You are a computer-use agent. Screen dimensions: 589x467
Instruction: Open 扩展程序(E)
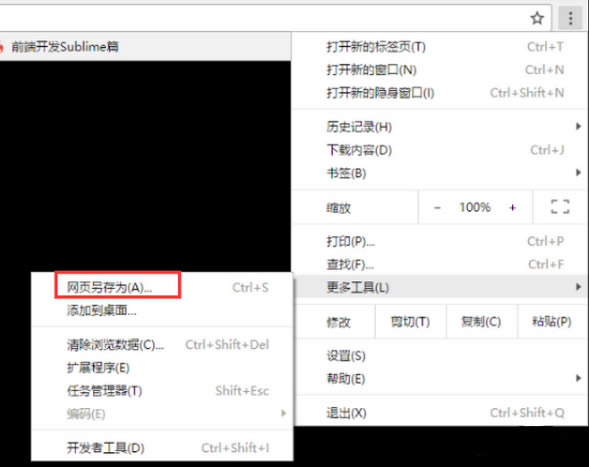pos(162,367)
